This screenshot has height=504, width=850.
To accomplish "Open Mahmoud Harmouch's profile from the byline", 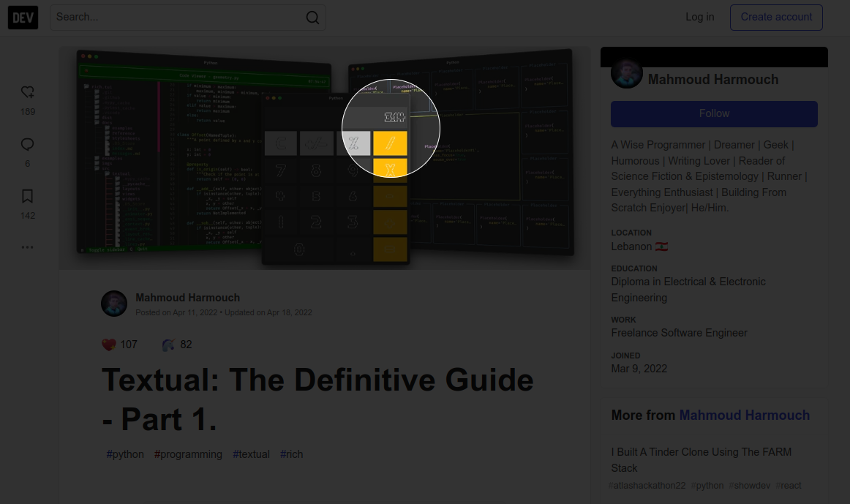I will pyautogui.click(x=187, y=298).
